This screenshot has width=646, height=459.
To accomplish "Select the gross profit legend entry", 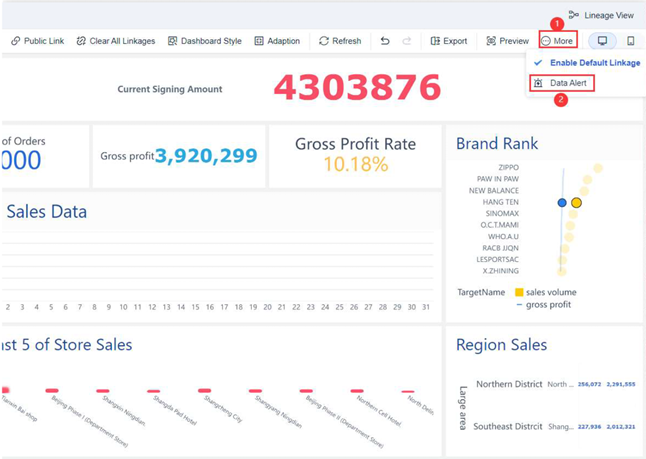I will 544,304.
